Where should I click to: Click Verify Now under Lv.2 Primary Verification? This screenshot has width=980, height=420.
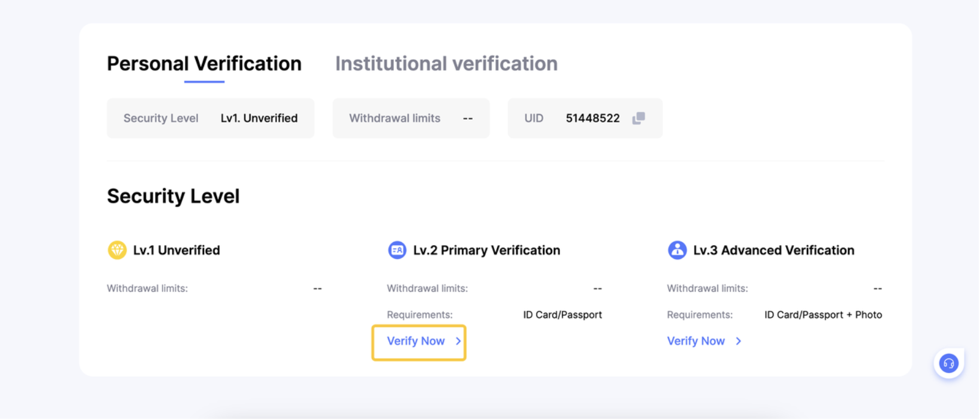(416, 341)
